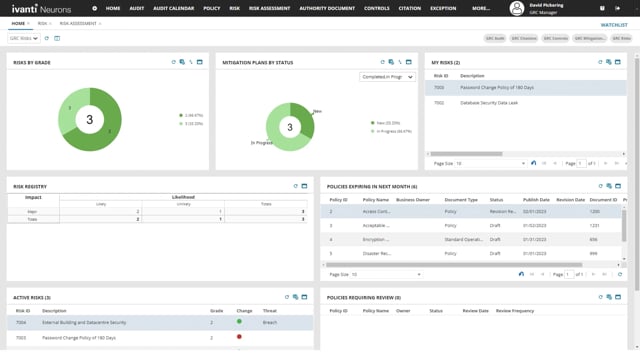Image resolution: width=640 pixels, height=360 pixels.
Task: Open the CONTROLS menu
Action: [x=377, y=8]
